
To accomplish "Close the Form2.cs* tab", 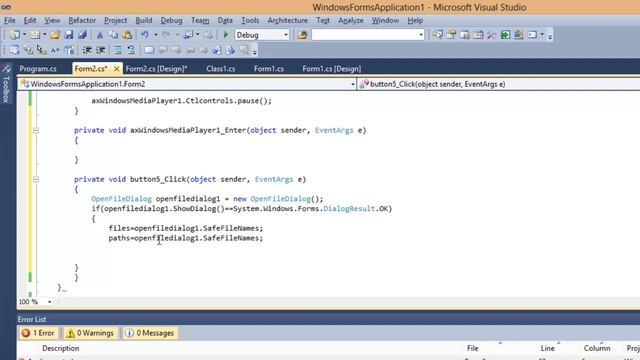I will pyautogui.click(x=116, y=69).
